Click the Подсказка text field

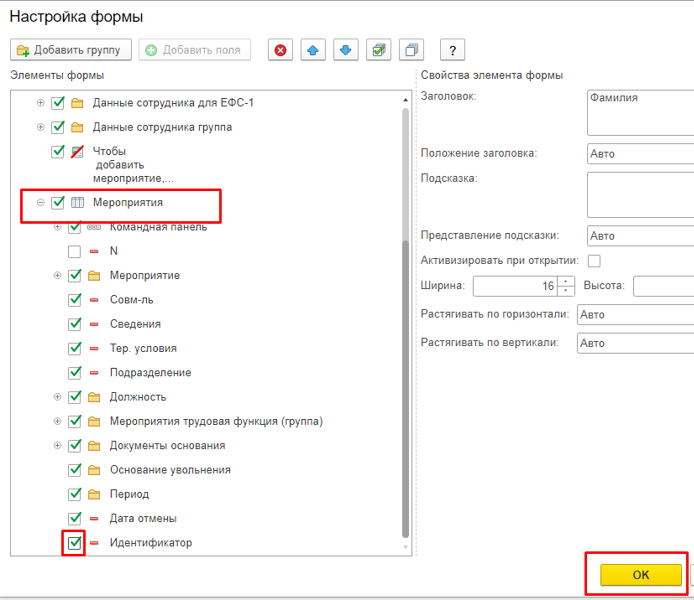click(x=640, y=195)
